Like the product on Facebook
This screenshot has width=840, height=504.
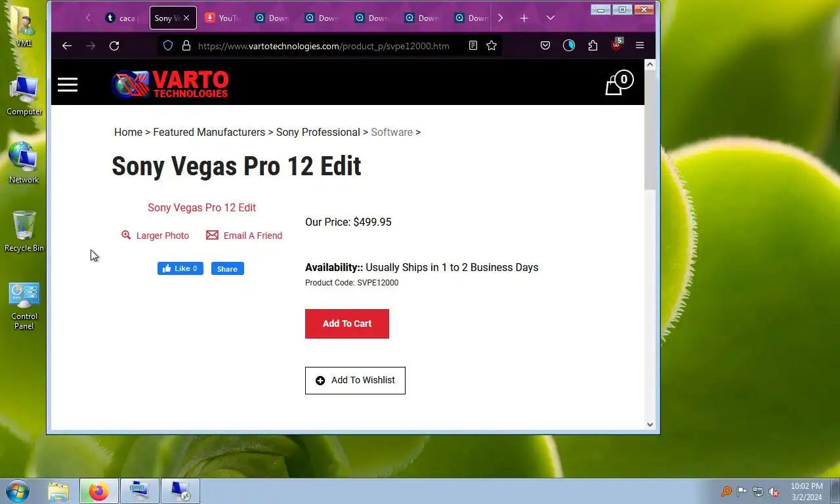180,268
